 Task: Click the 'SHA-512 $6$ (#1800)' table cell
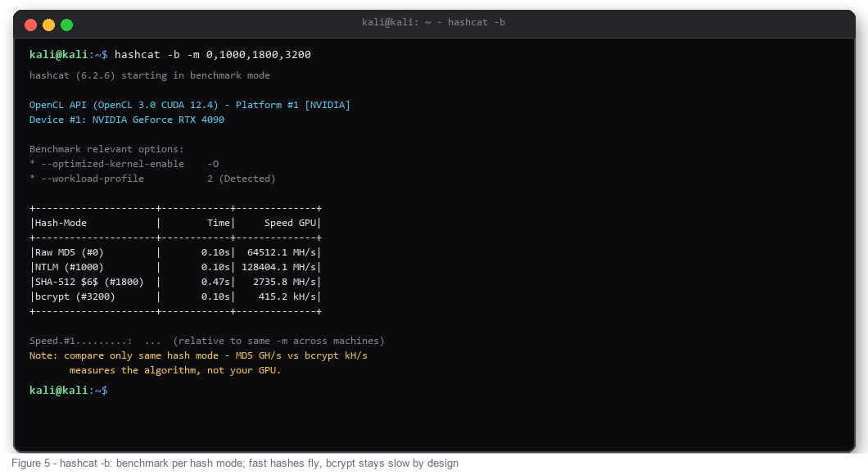pyautogui.click(x=89, y=282)
